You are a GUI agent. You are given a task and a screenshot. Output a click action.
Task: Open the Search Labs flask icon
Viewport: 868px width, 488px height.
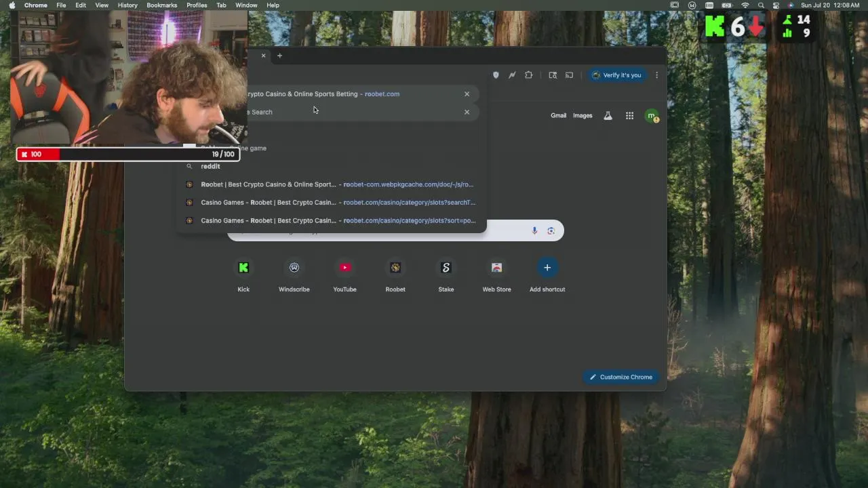tap(608, 116)
